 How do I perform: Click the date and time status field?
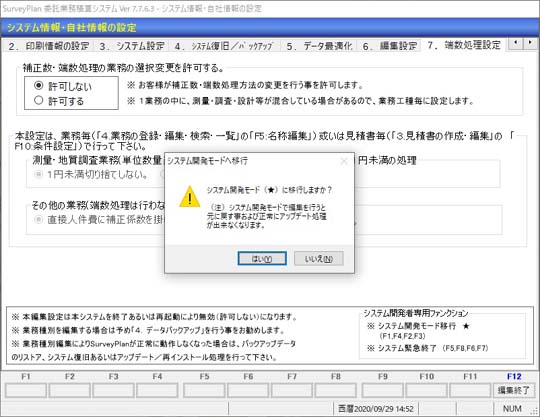tap(376, 409)
